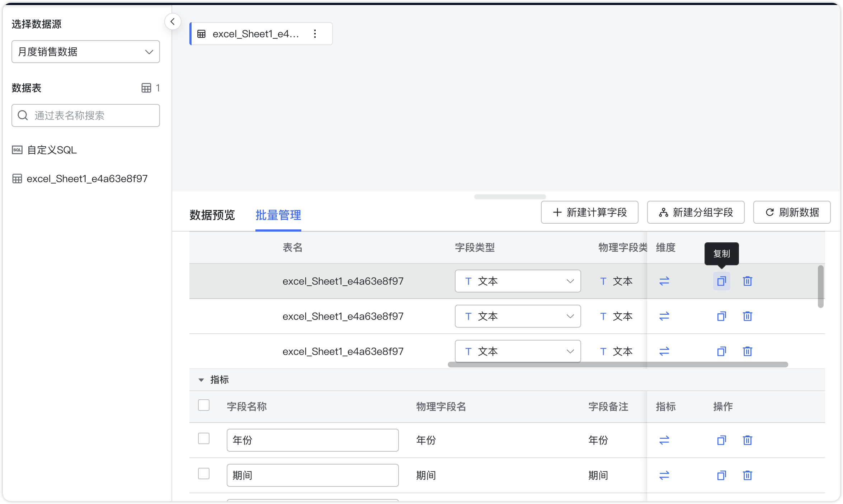Click the 表名 column header
The width and height of the screenshot is (843, 504).
pos(293,247)
